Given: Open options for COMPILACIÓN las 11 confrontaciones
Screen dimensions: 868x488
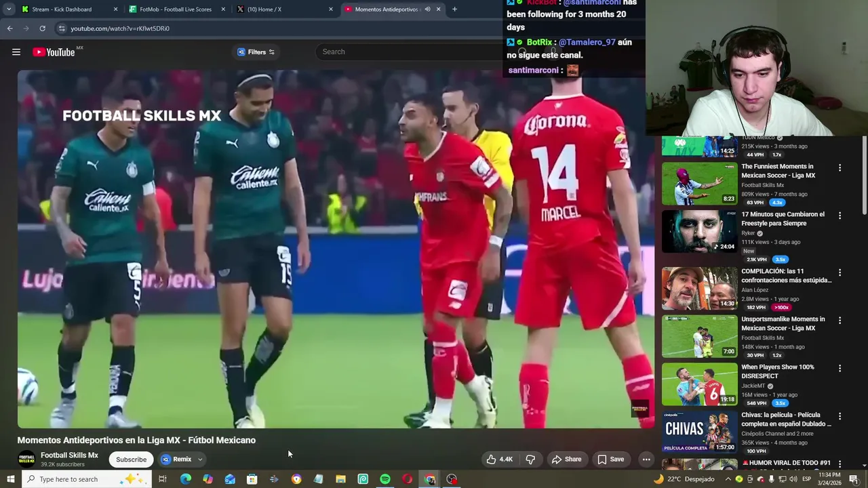Looking at the screenshot, I should [x=840, y=272].
